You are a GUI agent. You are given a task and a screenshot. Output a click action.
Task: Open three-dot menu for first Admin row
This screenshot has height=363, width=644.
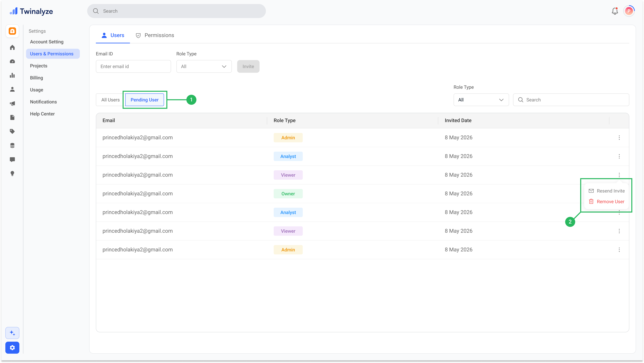tap(619, 138)
